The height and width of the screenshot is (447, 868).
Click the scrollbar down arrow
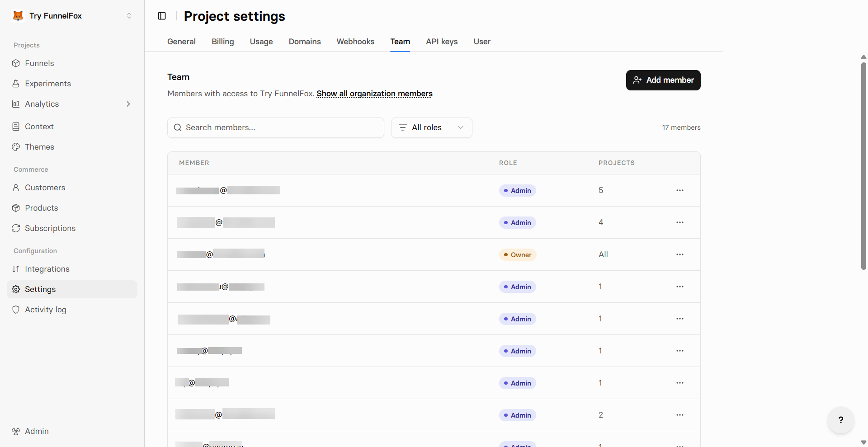863,442
